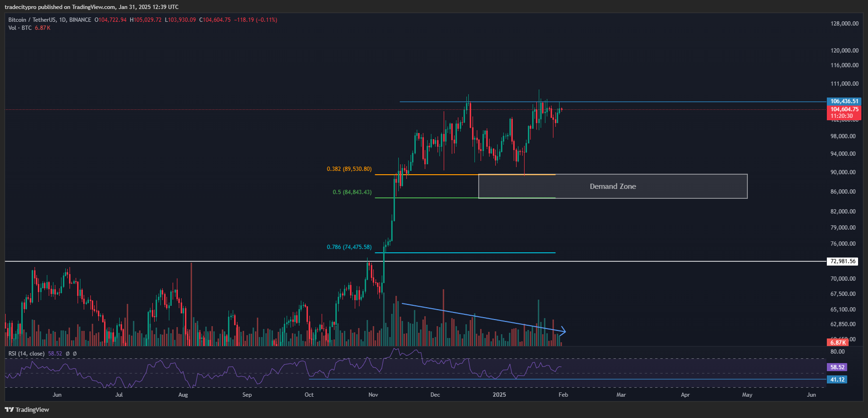Screen dimensions: 868x418
Task: Click the white 72,981.56 price scale label
Action: [x=842, y=261]
